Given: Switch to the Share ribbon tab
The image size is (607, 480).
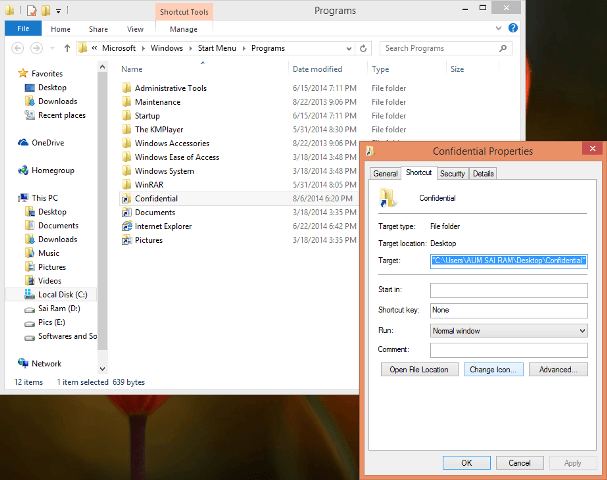Looking at the screenshot, I should point(98,29).
